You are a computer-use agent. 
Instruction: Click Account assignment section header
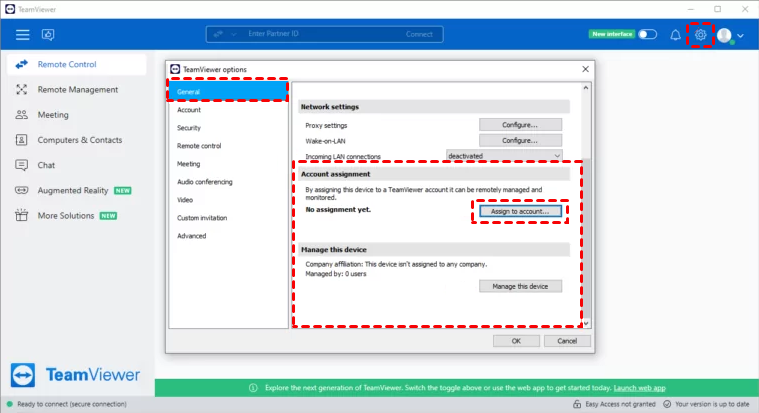tap(434, 174)
